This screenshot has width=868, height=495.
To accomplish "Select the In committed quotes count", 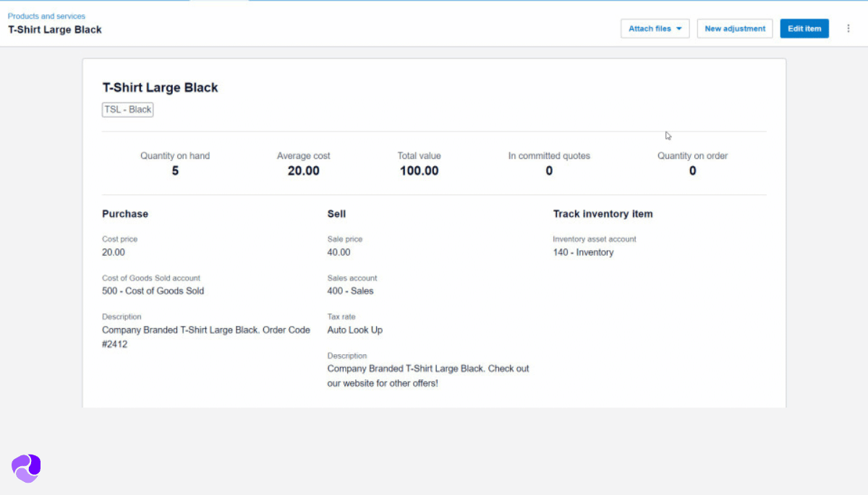I will [x=549, y=171].
